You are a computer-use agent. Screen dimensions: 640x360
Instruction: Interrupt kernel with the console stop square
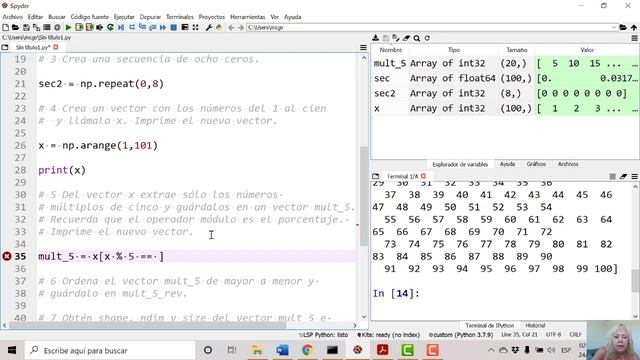(612, 176)
